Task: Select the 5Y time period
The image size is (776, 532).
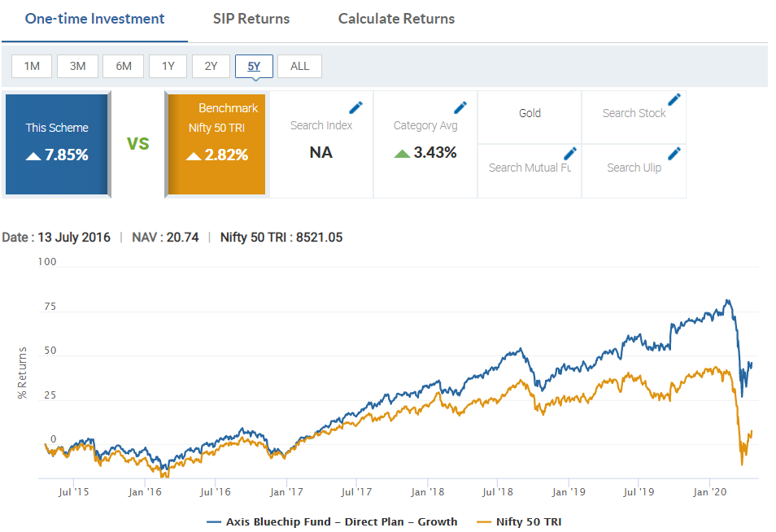Action: 254,67
